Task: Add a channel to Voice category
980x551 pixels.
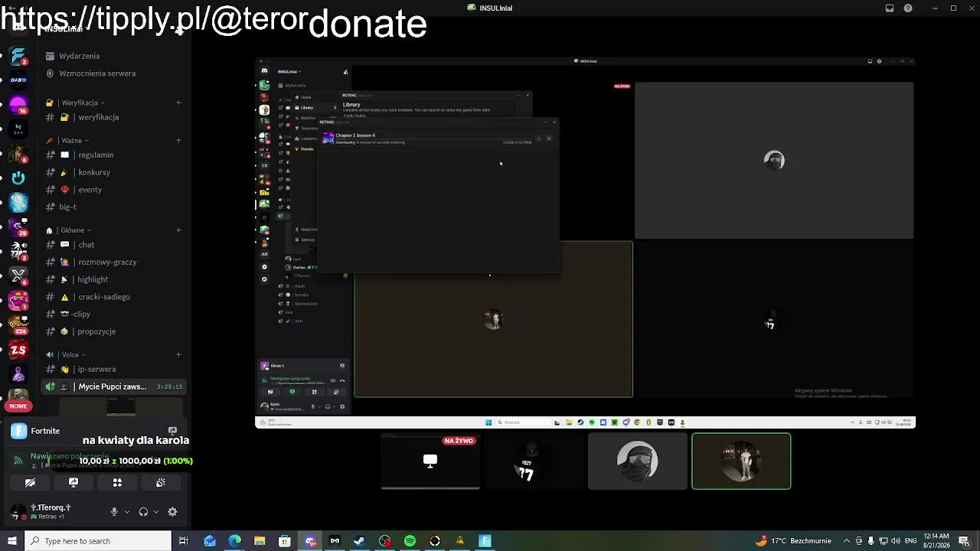Action: point(178,355)
